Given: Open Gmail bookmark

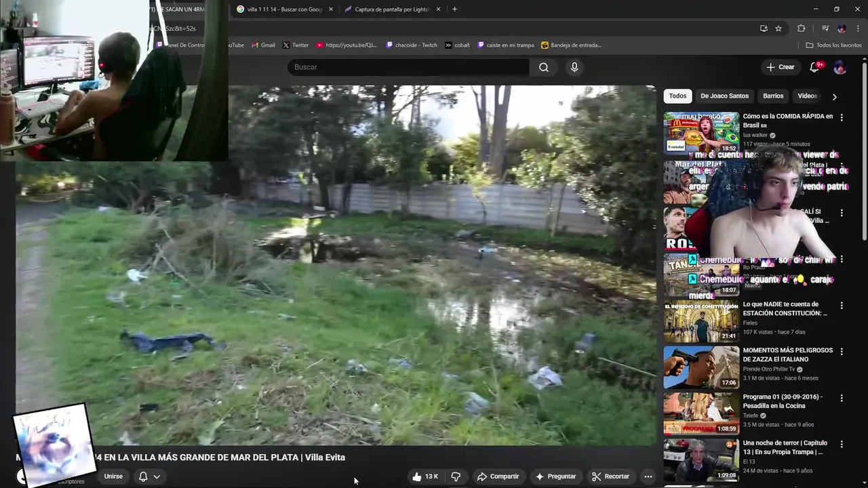Looking at the screenshot, I should coord(263,45).
